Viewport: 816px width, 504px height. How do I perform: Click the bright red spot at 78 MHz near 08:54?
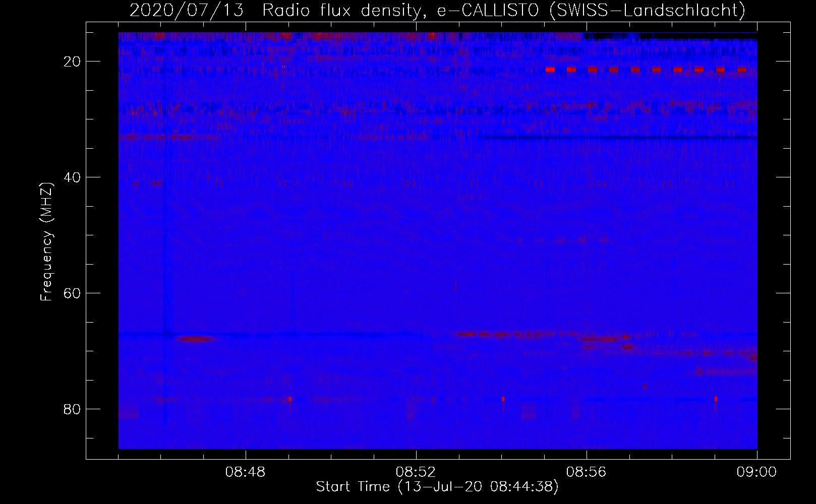pos(503,399)
